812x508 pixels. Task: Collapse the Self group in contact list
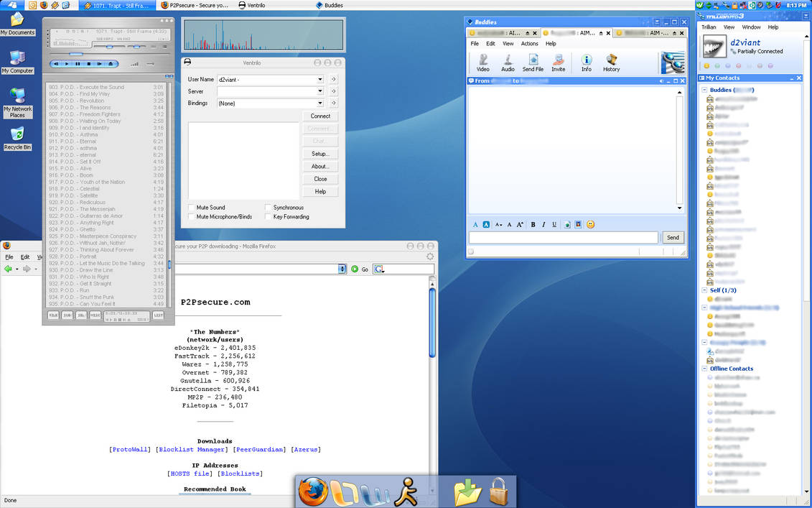(x=704, y=290)
